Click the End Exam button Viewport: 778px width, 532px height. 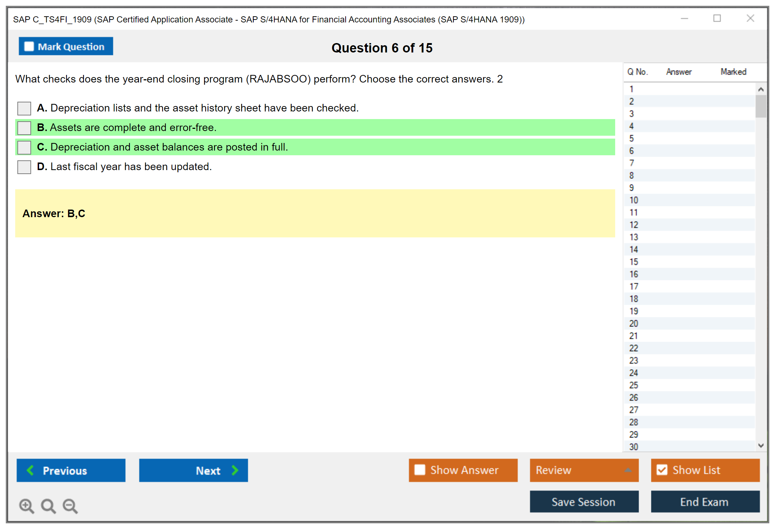pyautogui.click(x=705, y=502)
